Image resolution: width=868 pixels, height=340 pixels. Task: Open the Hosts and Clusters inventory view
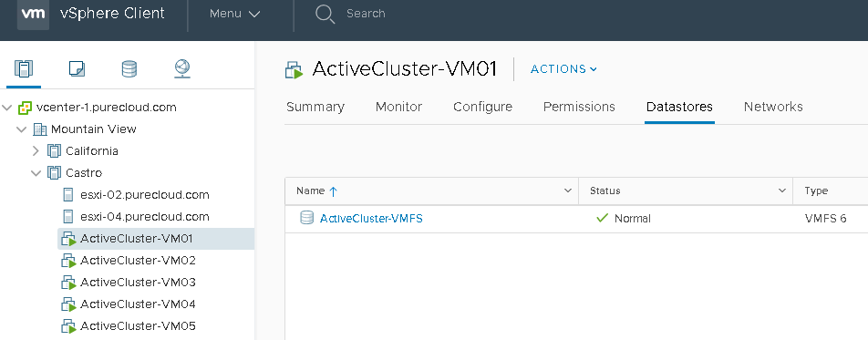coord(24,68)
